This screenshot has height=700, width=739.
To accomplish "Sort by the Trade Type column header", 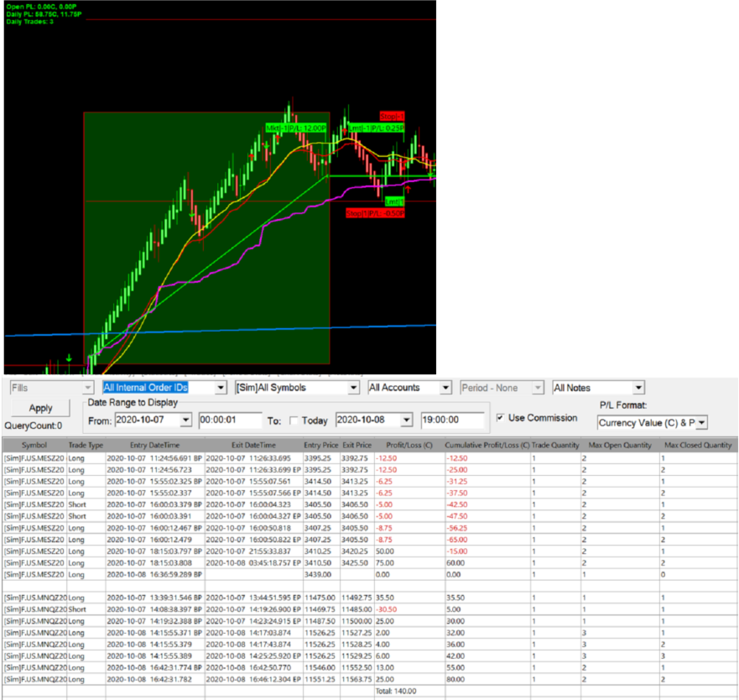I will tap(86, 445).
